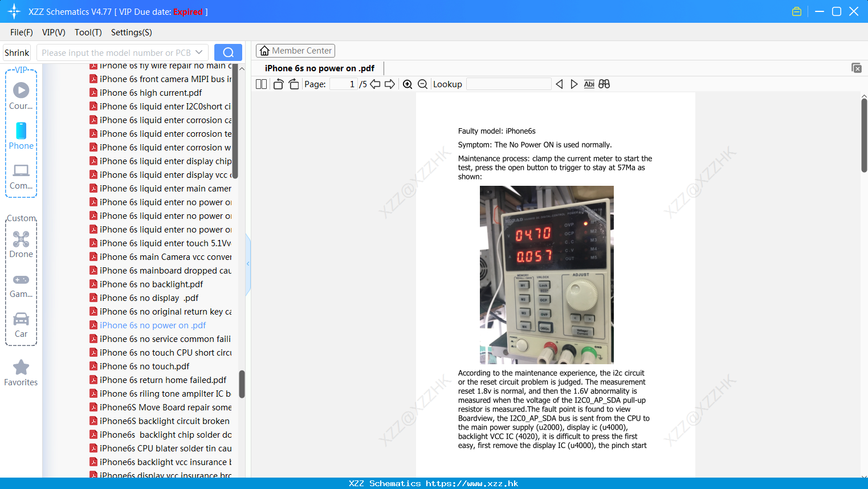Switch to the iPhone 6s no power on tab
Viewport: 868px width, 489px height.
[x=320, y=68]
